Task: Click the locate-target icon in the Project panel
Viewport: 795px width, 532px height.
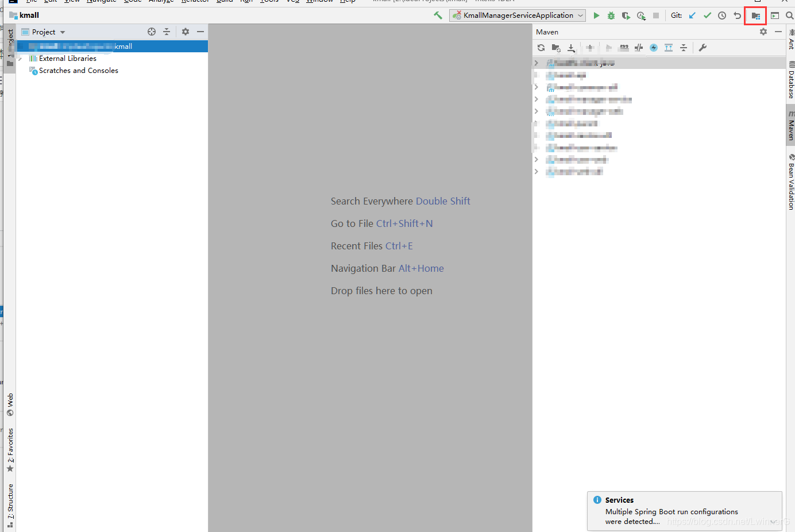Action: click(152, 32)
